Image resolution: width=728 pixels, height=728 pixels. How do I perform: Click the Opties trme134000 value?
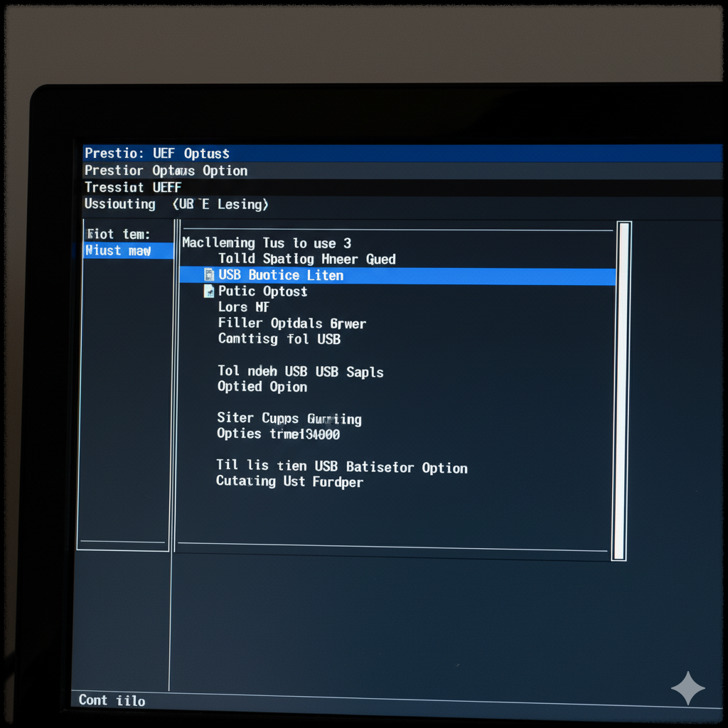[279, 434]
